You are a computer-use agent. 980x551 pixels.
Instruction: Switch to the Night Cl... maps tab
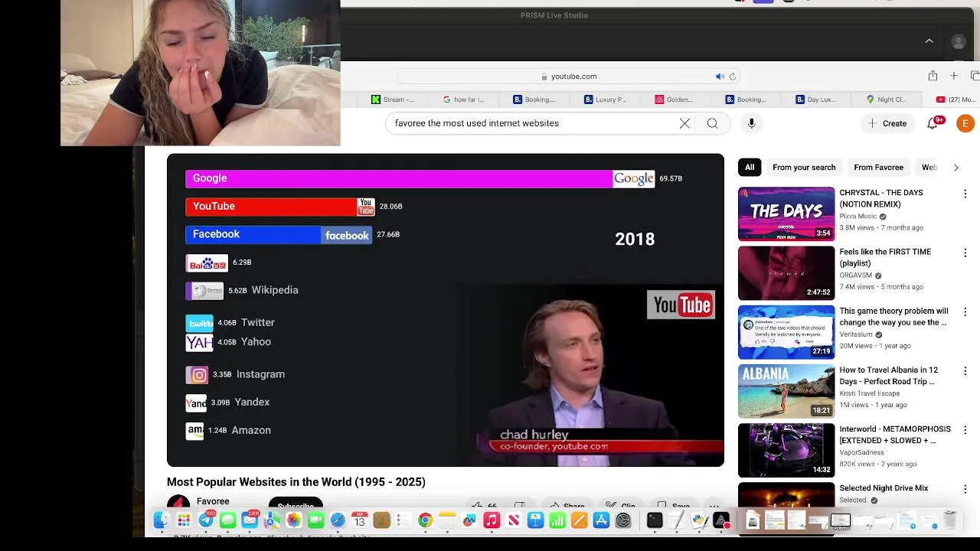coord(887,99)
